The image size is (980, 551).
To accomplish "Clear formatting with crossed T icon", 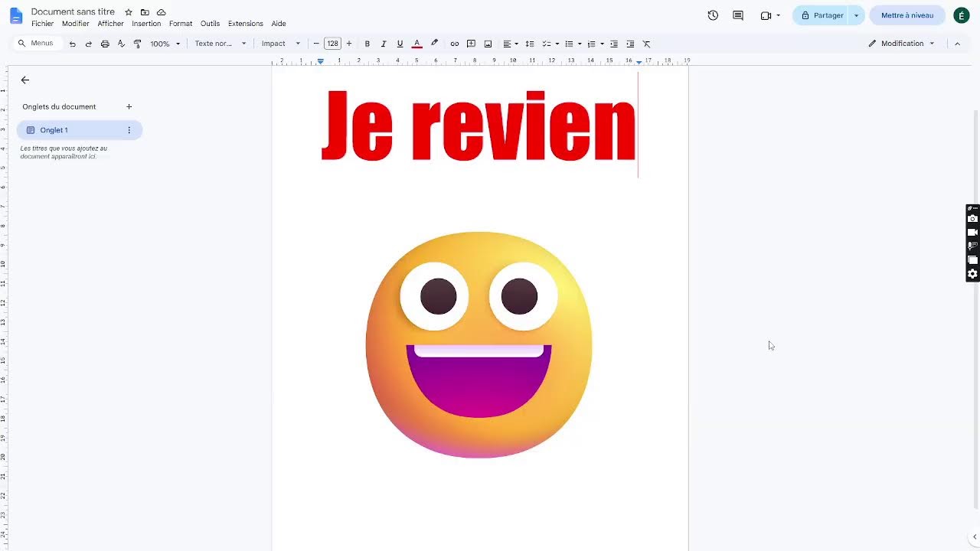I will tap(646, 44).
